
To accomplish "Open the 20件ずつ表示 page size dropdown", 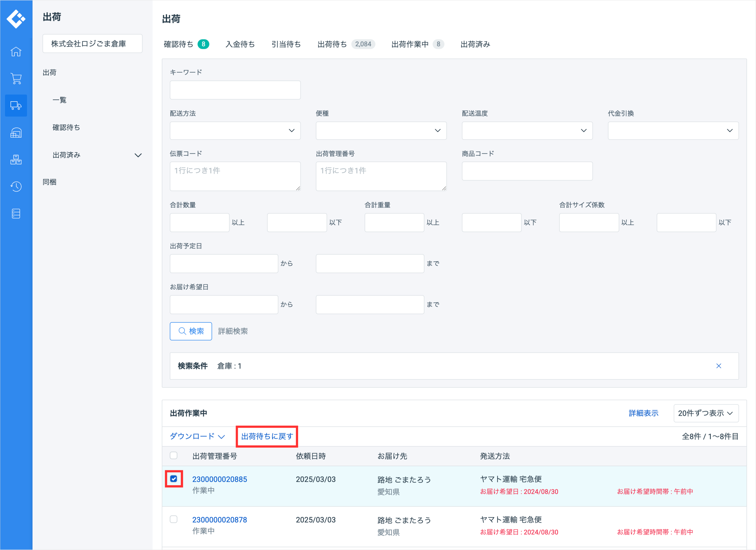I will click(x=706, y=413).
